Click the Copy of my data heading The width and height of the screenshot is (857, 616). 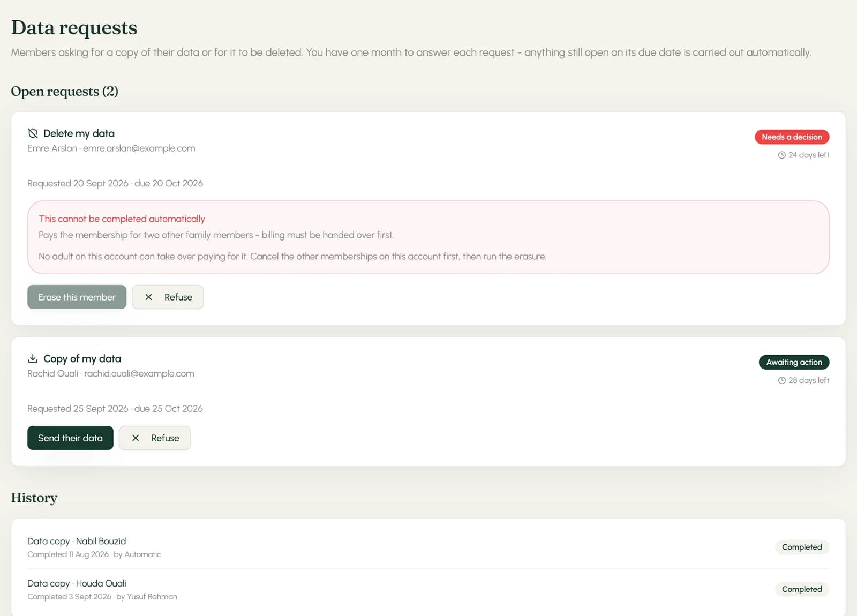point(82,359)
